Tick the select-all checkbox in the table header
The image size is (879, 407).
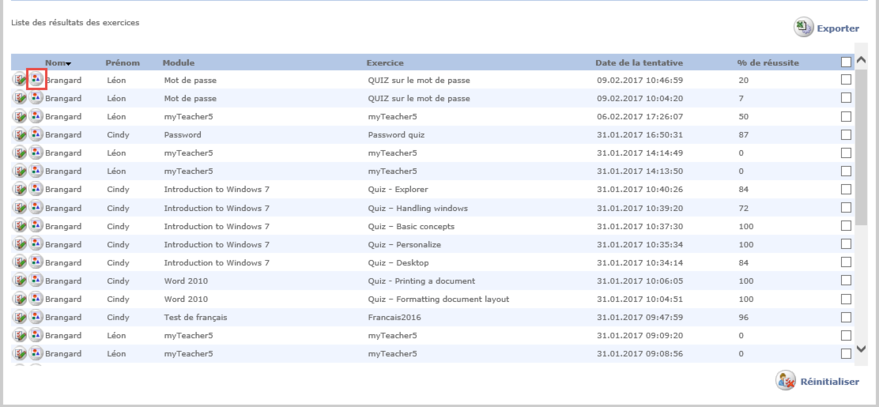[x=847, y=62]
